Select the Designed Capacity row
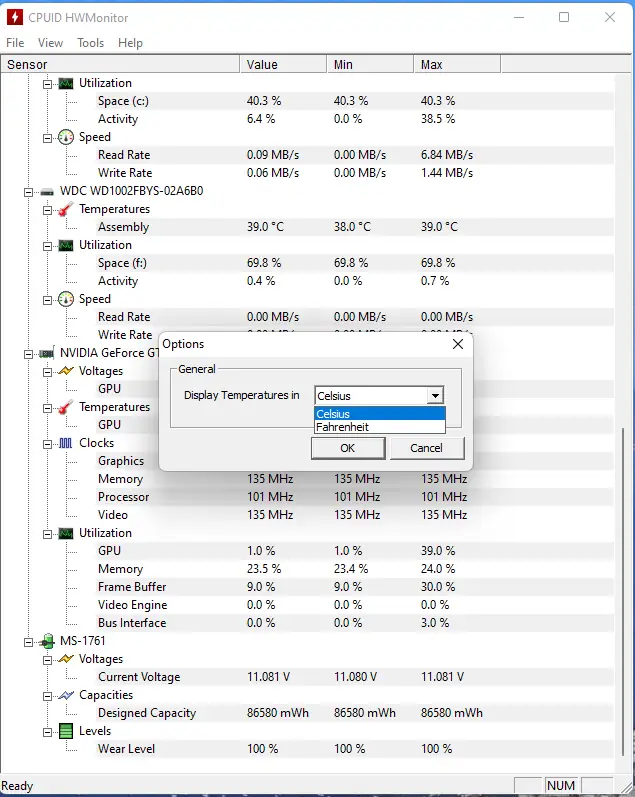The width and height of the screenshot is (635, 797). [354, 713]
